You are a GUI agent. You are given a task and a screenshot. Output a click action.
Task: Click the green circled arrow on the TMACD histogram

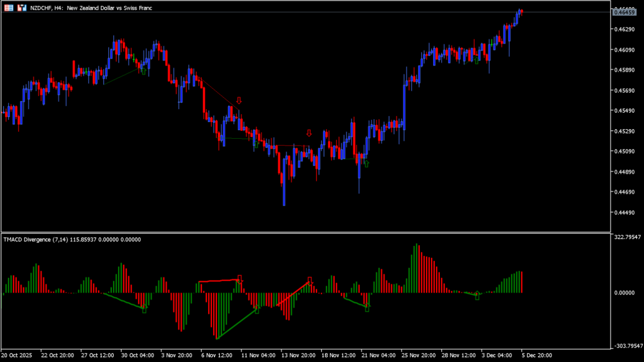(476, 296)
